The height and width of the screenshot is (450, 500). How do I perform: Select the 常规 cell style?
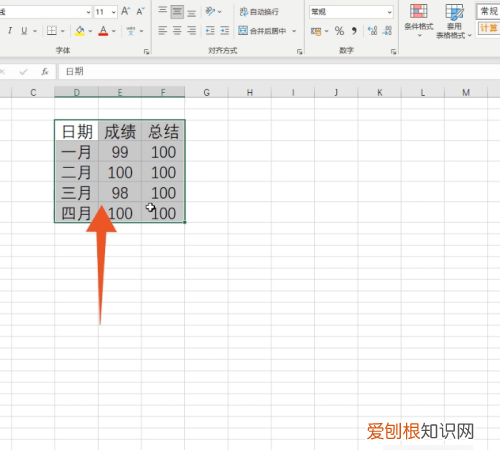coord(489,11)
